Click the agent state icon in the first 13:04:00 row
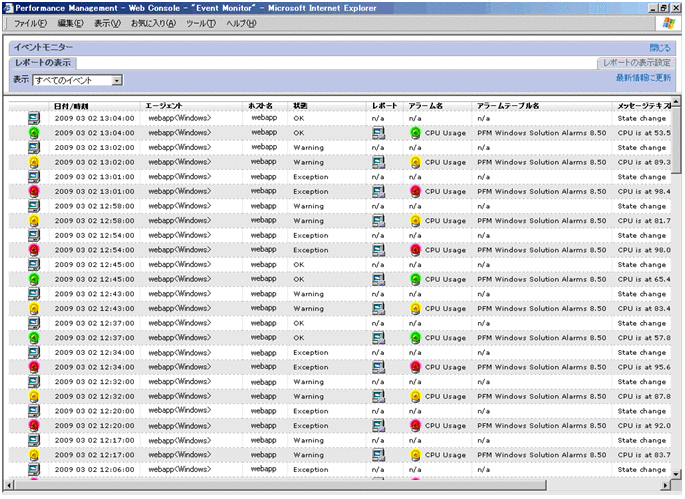The image size is (685, 499). coord(34,118)
